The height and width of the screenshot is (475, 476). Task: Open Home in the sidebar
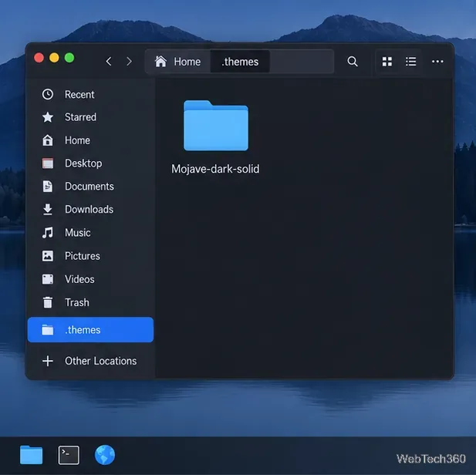tap(90, 140)
